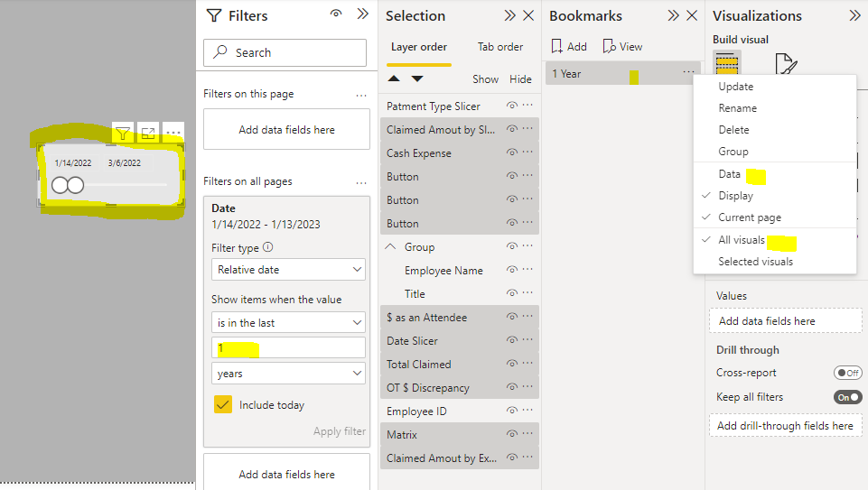The height and width of the screenshot is (490, 868).
Task: Open more options for Total Claimed layer
Action: click(x=527, y=364)
